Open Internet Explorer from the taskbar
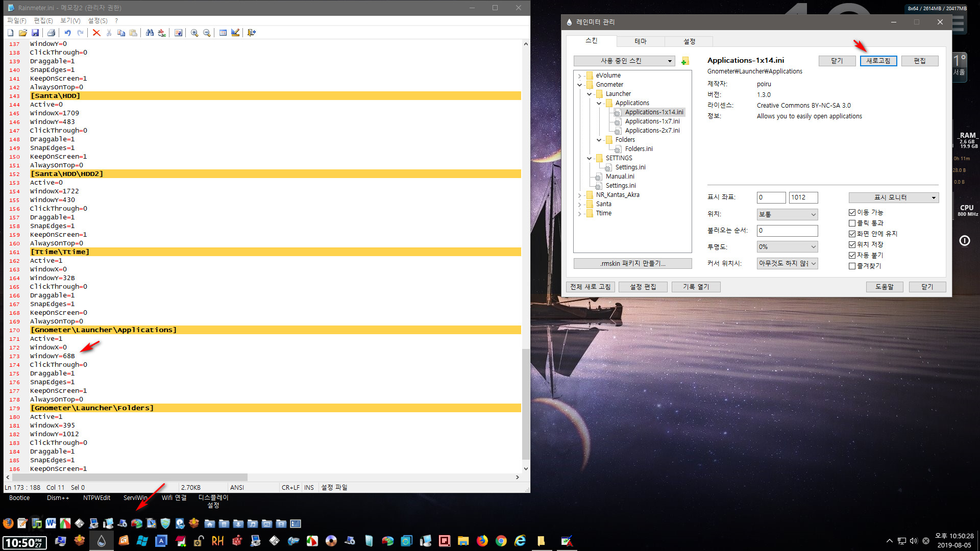The width and height of the screenshot is (980, 551). pos(520,541)
